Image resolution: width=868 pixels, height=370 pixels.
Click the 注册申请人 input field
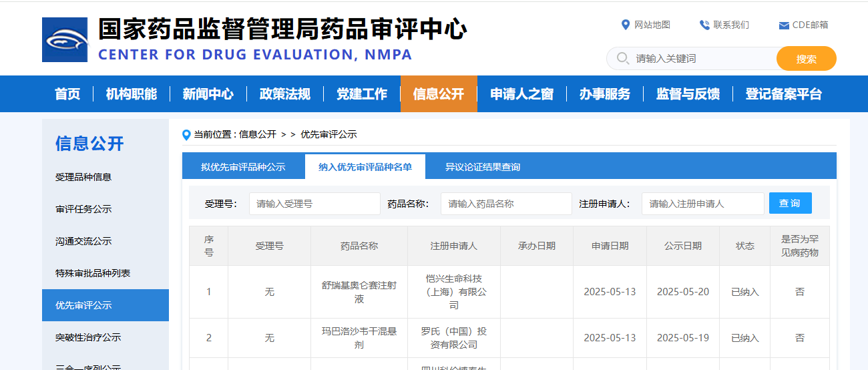pyautogui.click(x=703, y=204)
